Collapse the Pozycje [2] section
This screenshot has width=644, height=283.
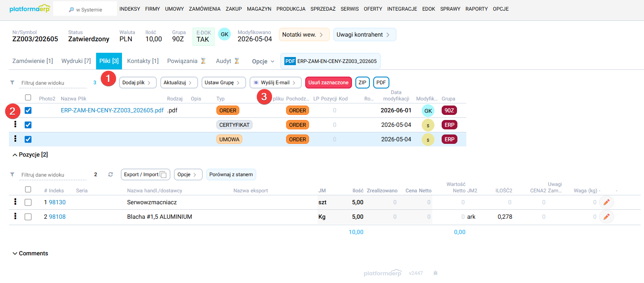(x=30, y=154)
